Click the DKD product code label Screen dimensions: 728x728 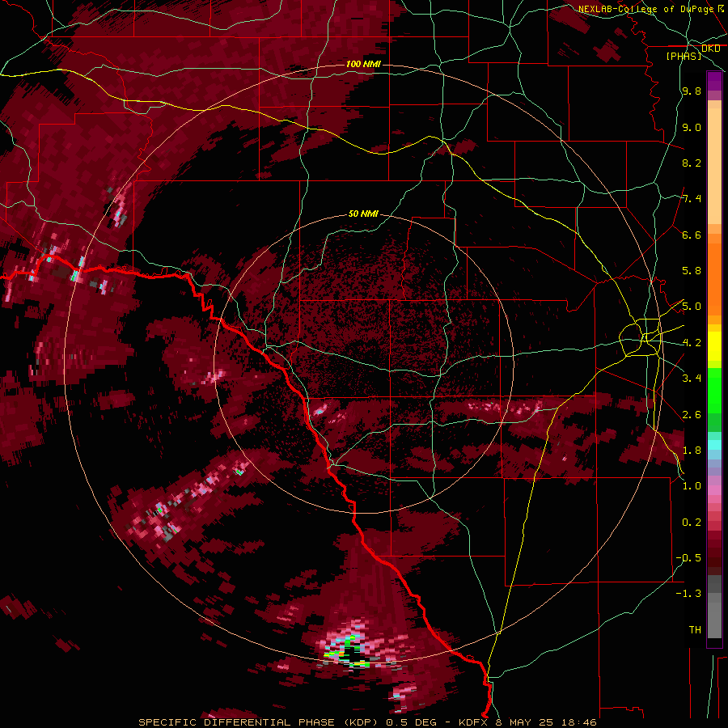click(x=710, y=49)
